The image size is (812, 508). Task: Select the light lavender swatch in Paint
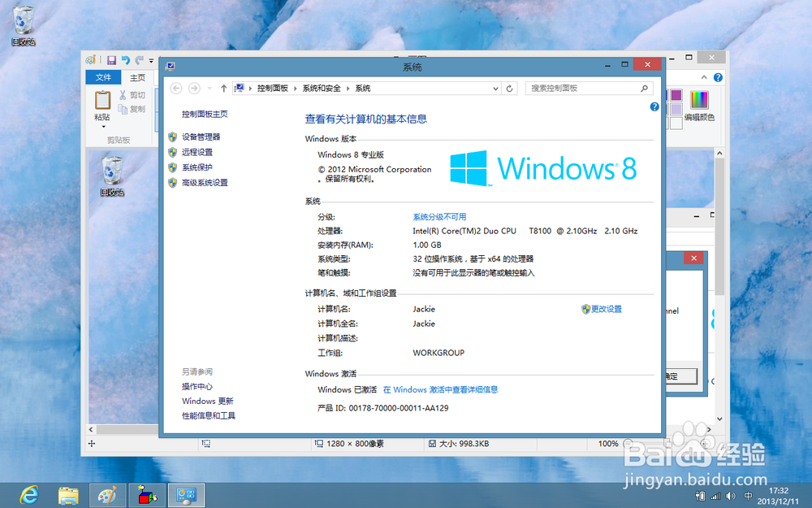coord(676,109)
